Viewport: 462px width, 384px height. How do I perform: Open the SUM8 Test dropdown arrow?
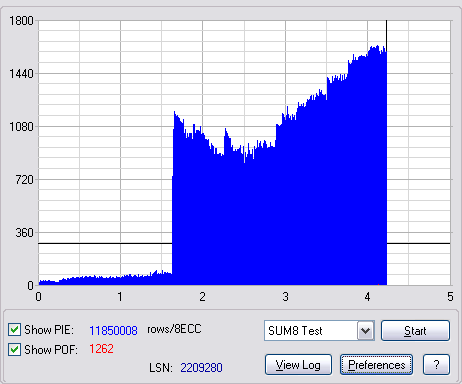tap(366, 331)
